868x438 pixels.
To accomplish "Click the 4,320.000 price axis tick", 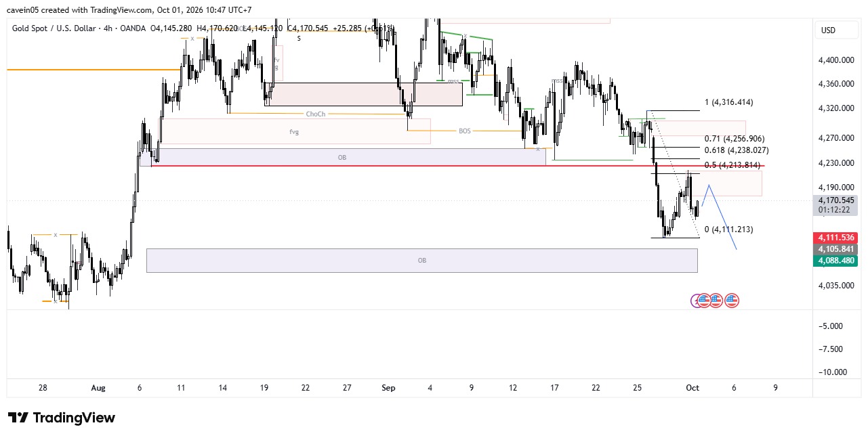I will coord(835,108).
